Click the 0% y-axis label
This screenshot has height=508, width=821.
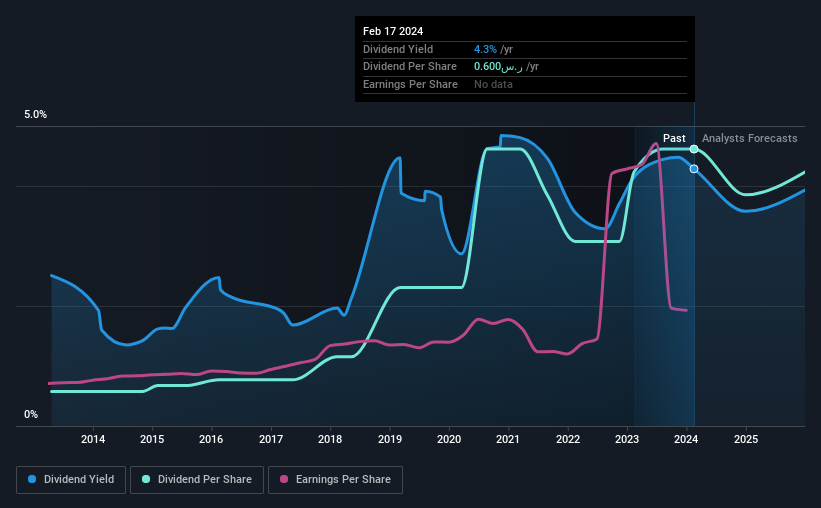pyautogui.click(x=31, y=414)
